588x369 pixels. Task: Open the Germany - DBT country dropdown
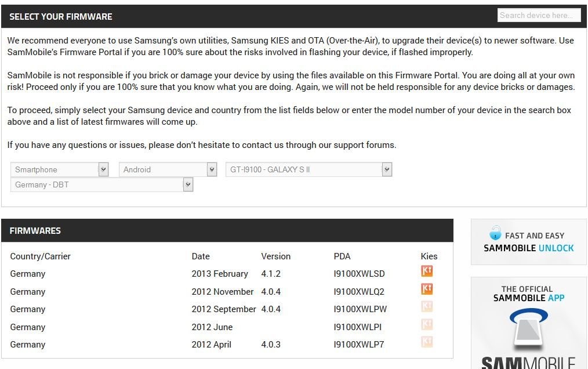[x=102, y=184]
